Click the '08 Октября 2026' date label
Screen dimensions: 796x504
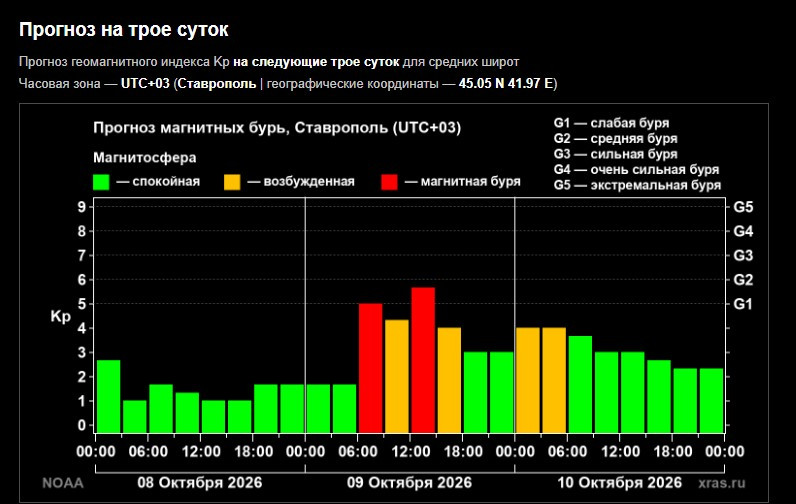click(x=200, y=482)
